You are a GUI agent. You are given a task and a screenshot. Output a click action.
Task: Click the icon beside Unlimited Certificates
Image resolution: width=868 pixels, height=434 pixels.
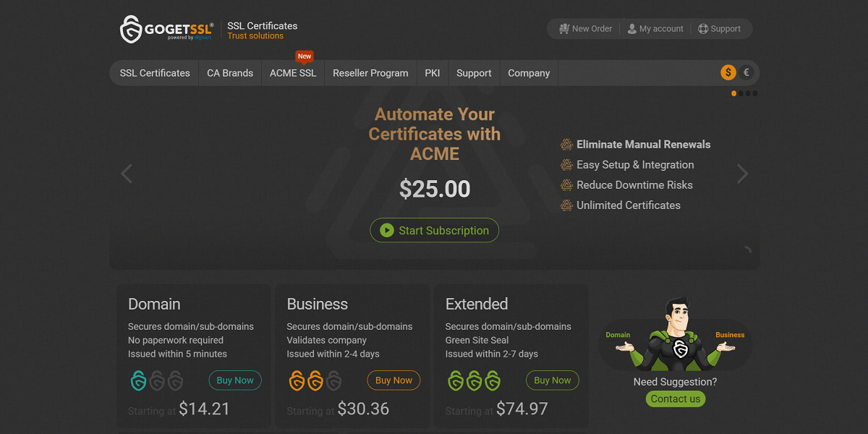[x=566, y=205]
